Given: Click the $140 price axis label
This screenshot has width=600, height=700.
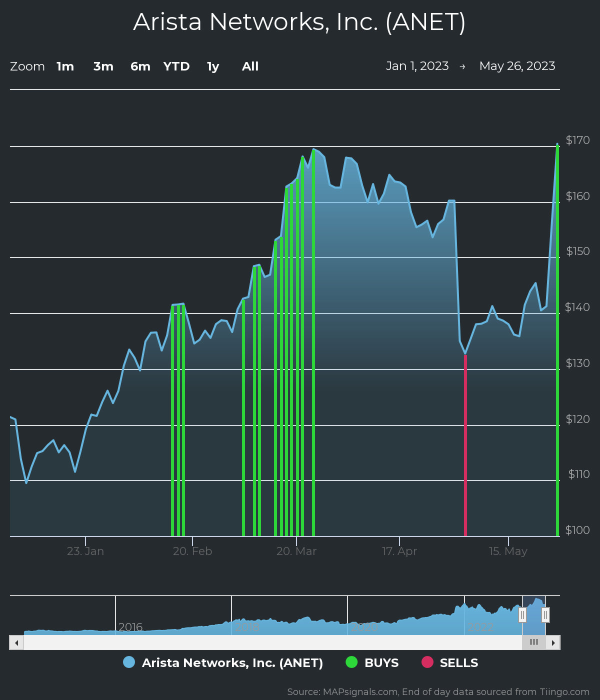Looking at the screenshot, I should pyautogui.click(x=577, y=307).
